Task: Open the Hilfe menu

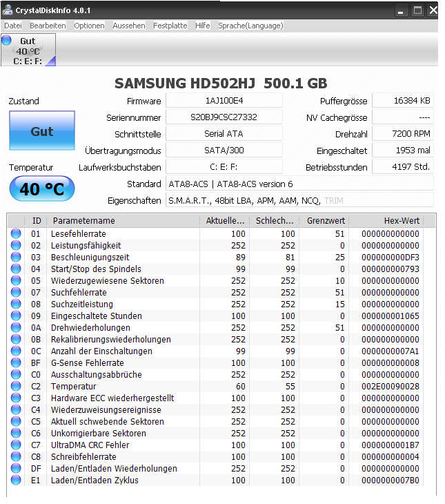Action: tap(202, 26)
